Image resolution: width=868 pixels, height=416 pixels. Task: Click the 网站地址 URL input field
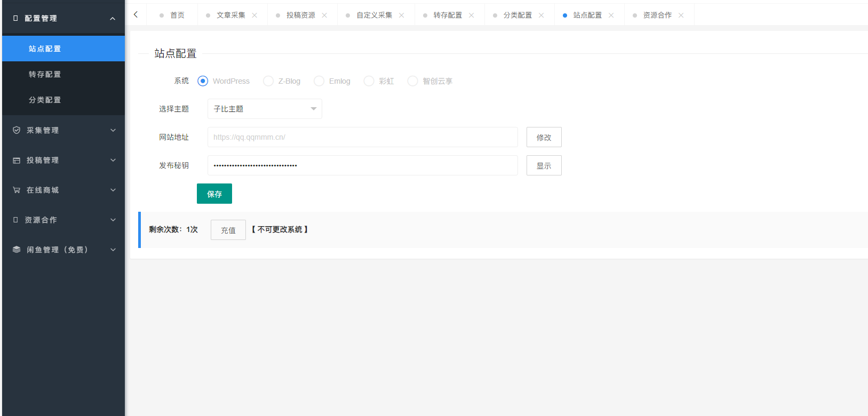tap(362, 137)
